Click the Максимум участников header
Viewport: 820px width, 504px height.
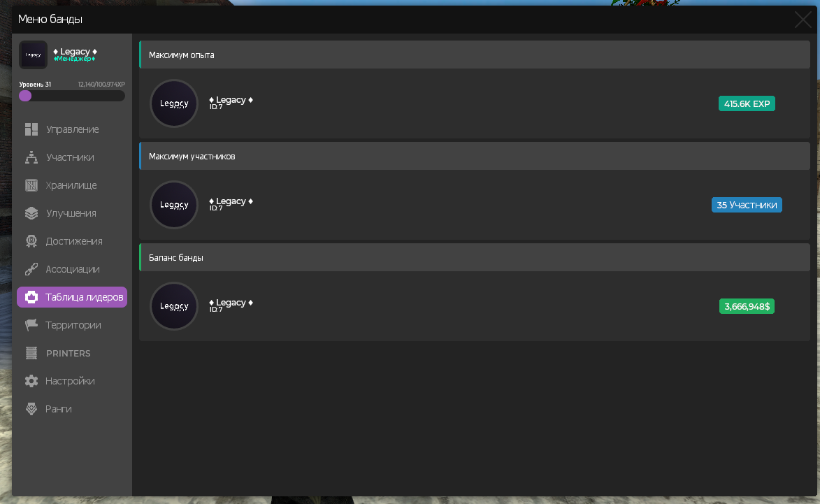pyautogui.click(x=475, y=156)
